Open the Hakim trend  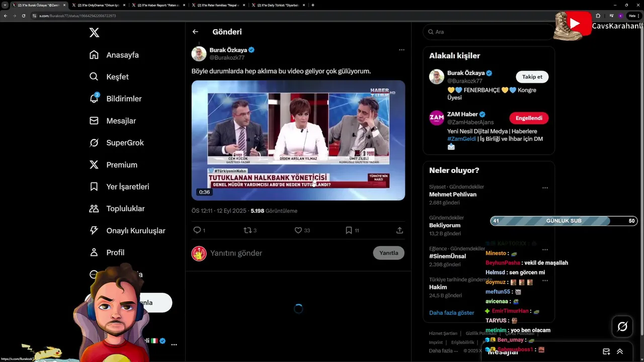(x=438, y=287)
